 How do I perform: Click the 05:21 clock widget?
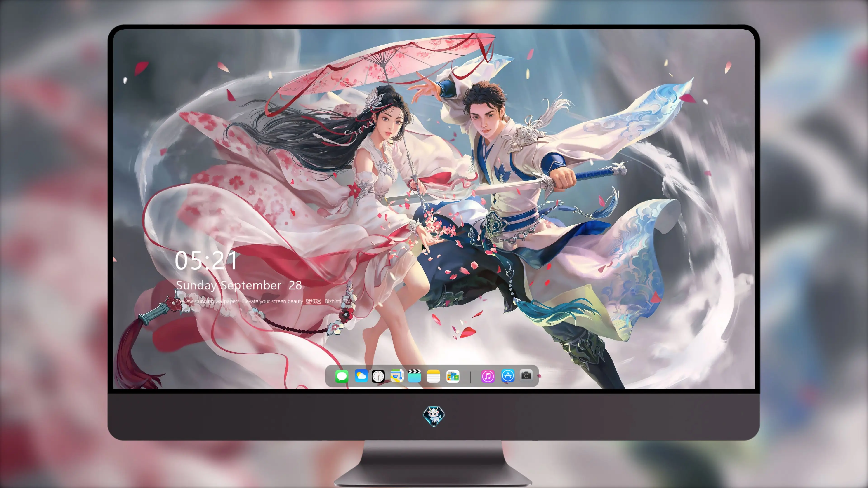pos(206,260)
